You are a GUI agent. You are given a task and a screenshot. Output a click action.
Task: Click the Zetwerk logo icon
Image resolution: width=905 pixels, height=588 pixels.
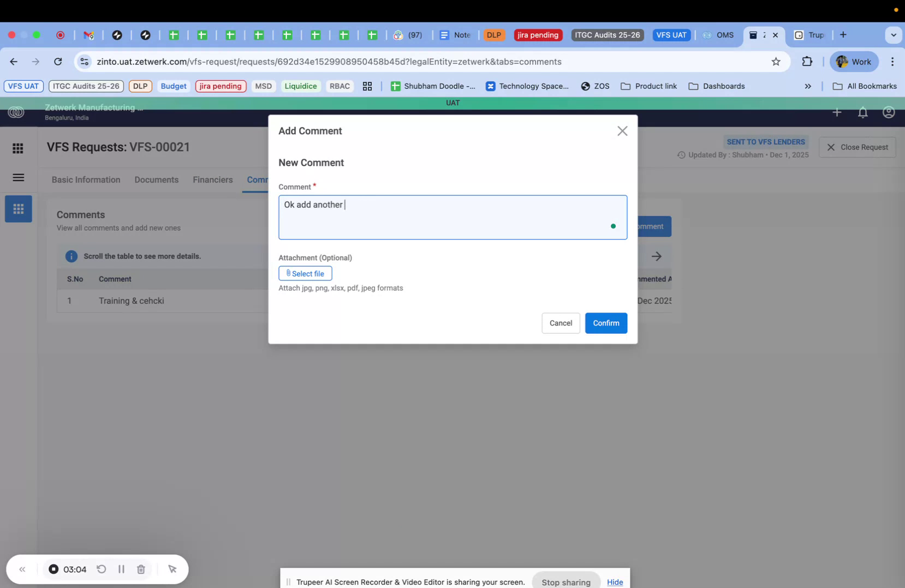pyautogui.click(x=16, y=112)
